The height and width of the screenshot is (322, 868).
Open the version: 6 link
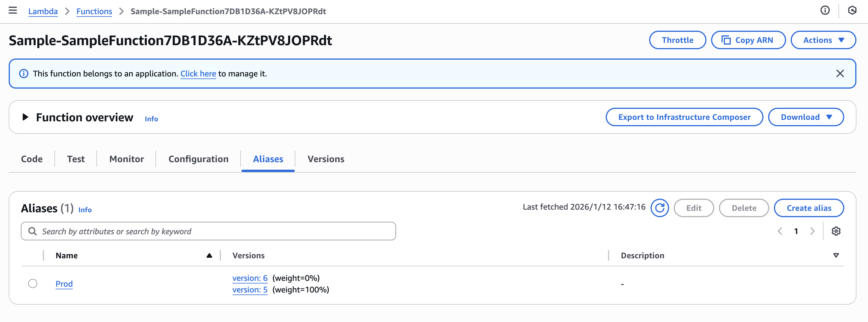tap(250, 278)
